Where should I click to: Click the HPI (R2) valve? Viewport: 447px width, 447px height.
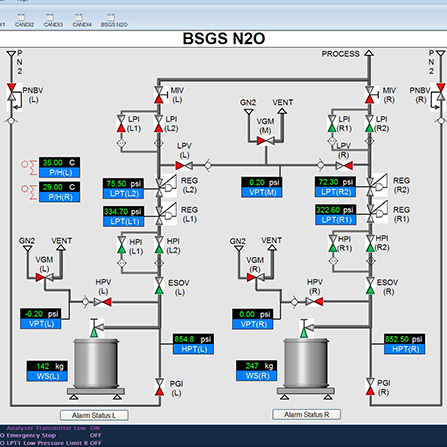coord(370,243)
